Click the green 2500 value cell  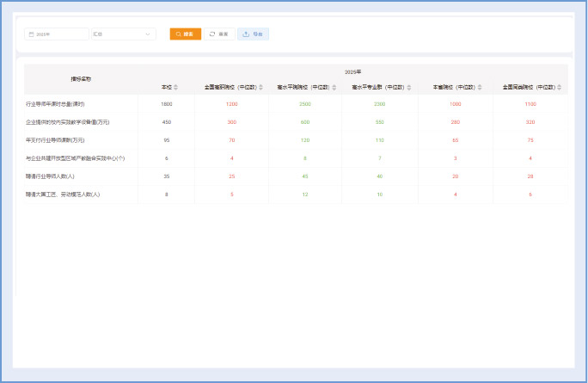click(304, 103)
